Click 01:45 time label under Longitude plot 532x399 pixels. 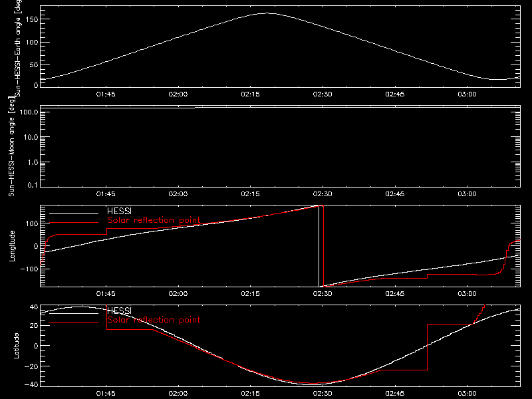[106, 293]
